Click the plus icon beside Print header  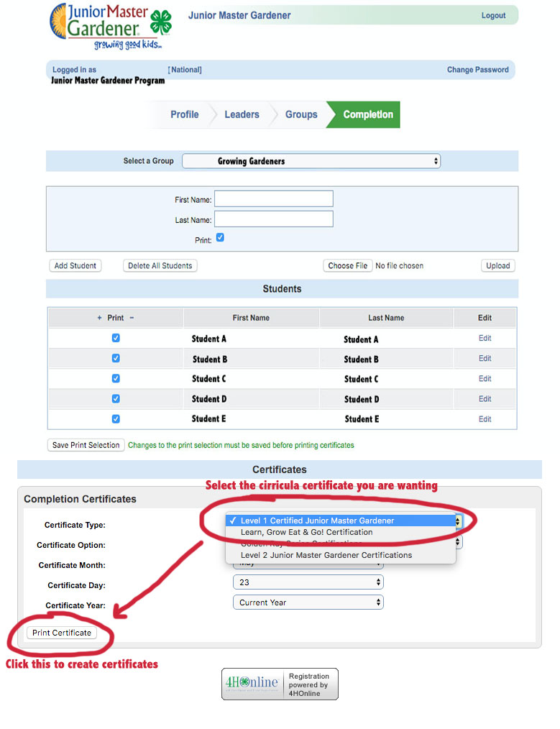pos(99,318)
